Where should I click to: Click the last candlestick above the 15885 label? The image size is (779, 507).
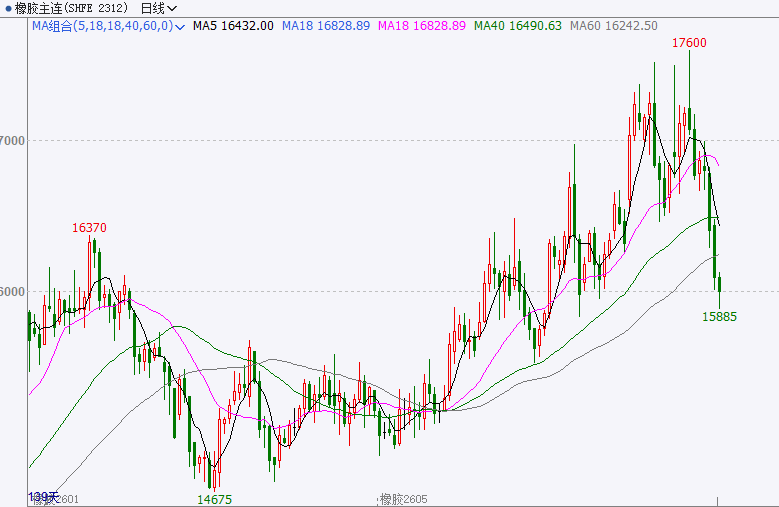tap(720, 284)
